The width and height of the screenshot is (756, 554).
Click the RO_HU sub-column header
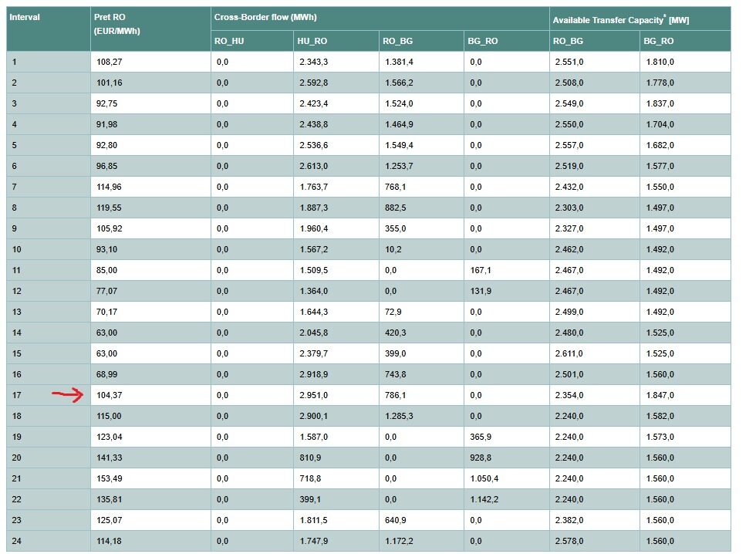[230, 41]
